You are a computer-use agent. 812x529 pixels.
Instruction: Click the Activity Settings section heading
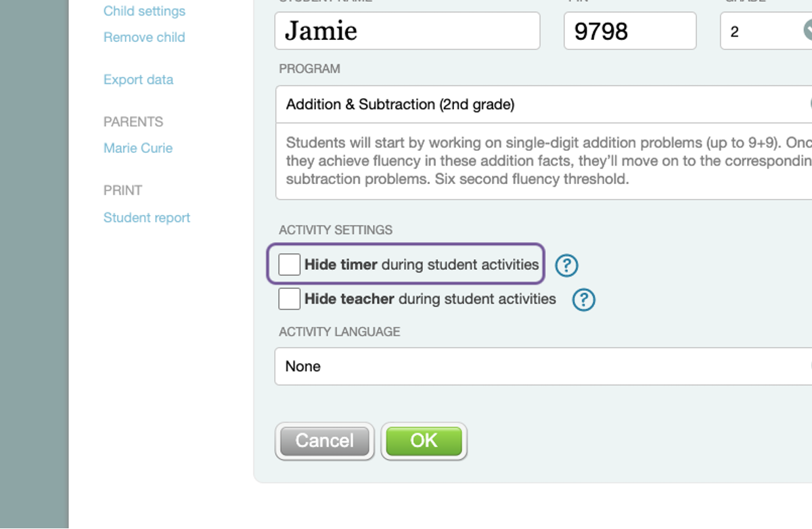336,230
